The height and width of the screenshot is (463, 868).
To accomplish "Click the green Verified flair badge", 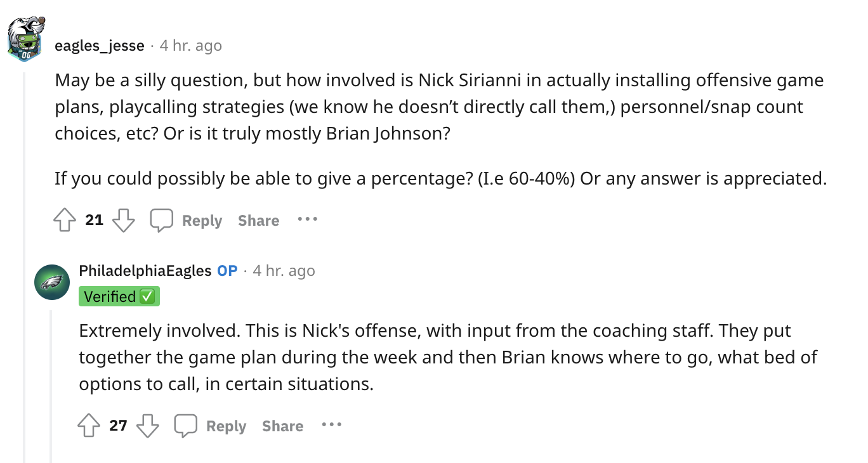I will click(x=119, y=296).
